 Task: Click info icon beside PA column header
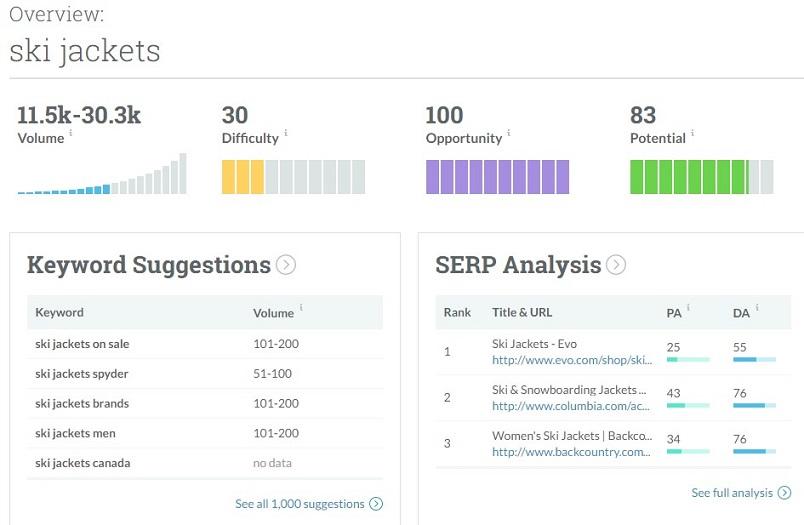[x=688, y=309]
